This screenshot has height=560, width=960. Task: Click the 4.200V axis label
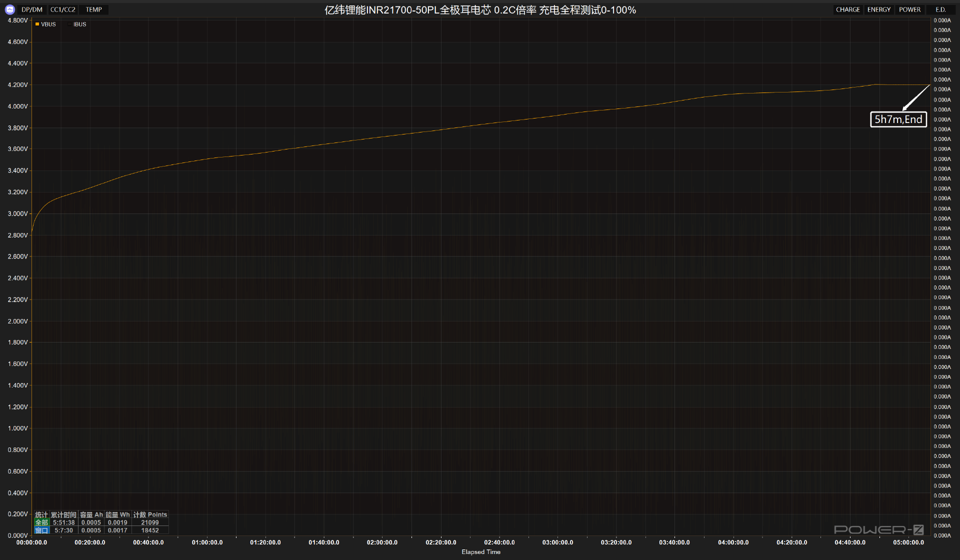18,85
